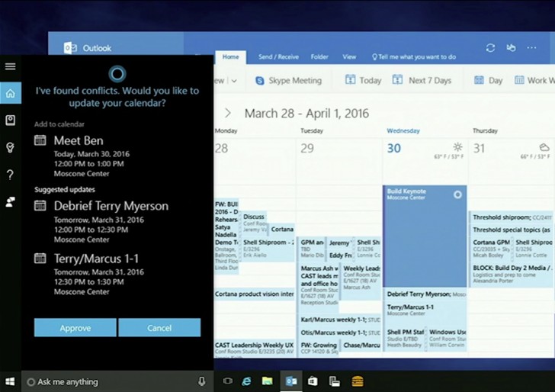Launch Internet Explorer from taskbar

click(x=247, y=381)
